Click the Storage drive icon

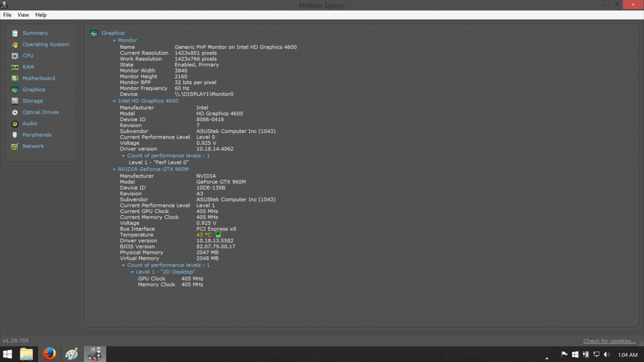pyautogui.click(x=15, y=101)
